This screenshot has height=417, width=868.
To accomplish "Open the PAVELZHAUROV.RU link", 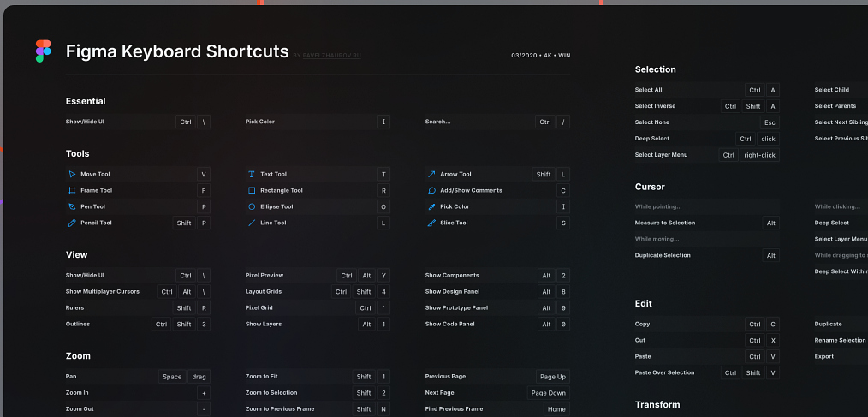I will [331, 56].
